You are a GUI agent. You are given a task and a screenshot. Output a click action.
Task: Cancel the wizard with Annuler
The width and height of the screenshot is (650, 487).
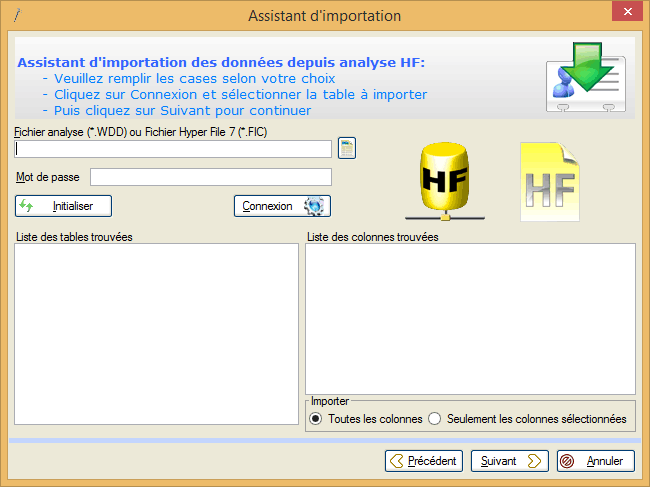[595, 461]
